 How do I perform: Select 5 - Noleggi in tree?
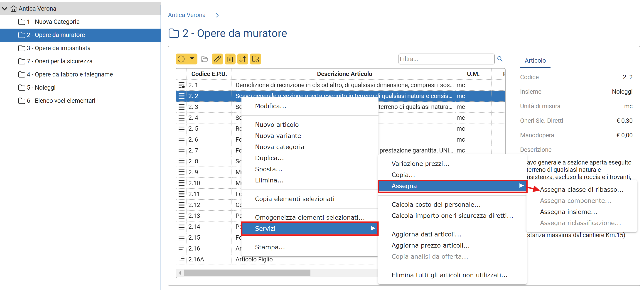tap(41, 88)
